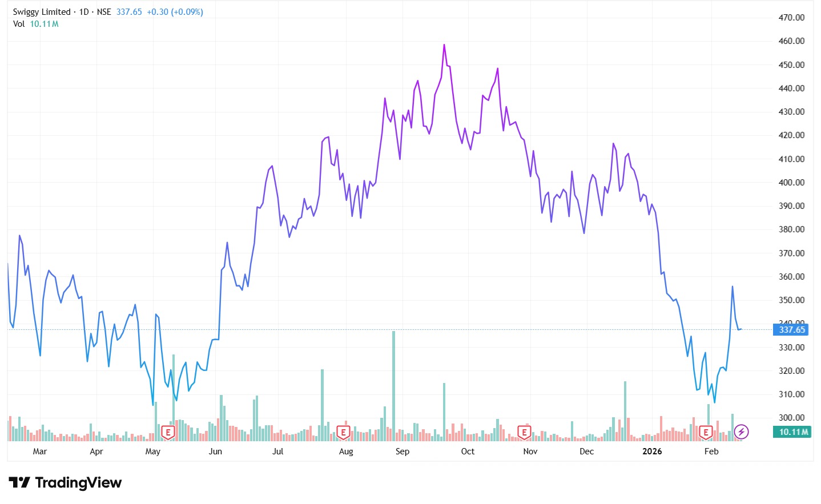Select the 1D interval label
Viewport: 821px width, 504px height.
tap(84, 12)
